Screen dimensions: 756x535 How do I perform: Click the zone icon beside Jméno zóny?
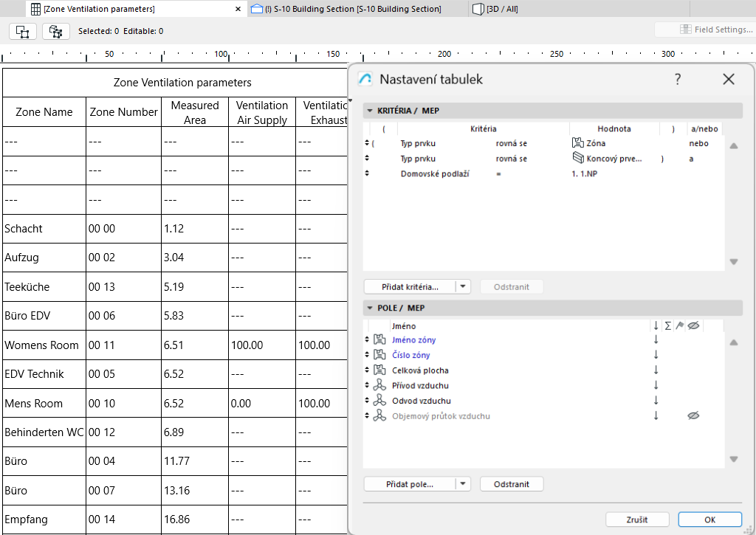tap(379, 340)
